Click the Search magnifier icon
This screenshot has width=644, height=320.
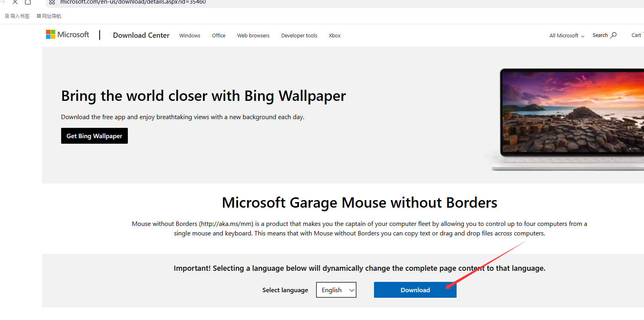pyautogui.click(x=613, y=35)
